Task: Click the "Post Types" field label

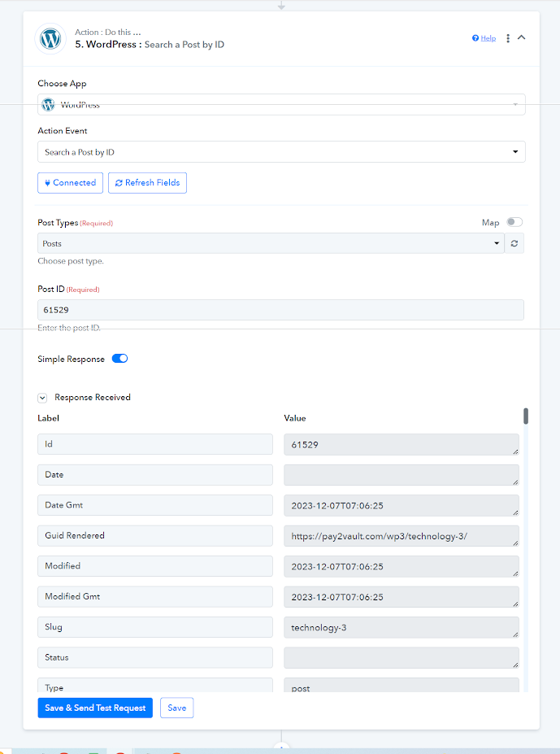Action: [x=58, y=223]
